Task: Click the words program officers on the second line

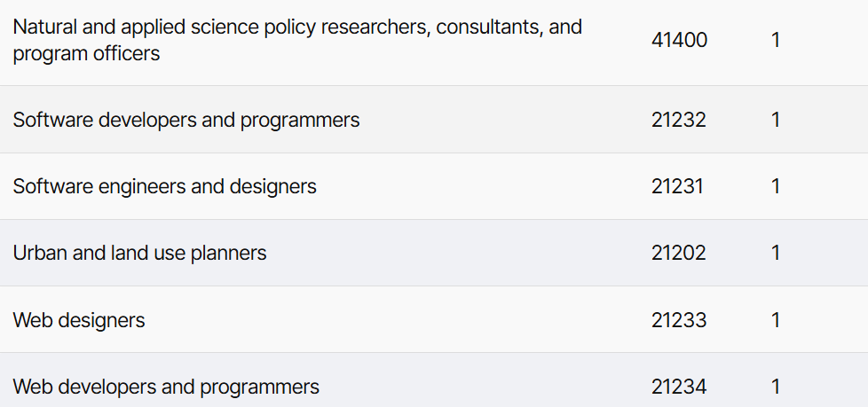Action: 86,53
